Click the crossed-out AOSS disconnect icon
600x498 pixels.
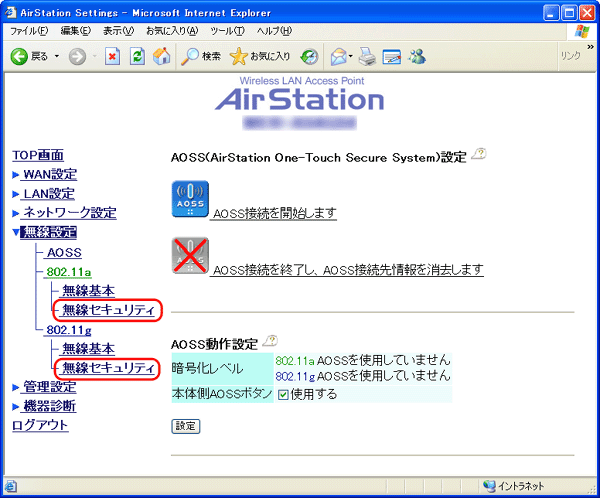click(x=190, y=256)
